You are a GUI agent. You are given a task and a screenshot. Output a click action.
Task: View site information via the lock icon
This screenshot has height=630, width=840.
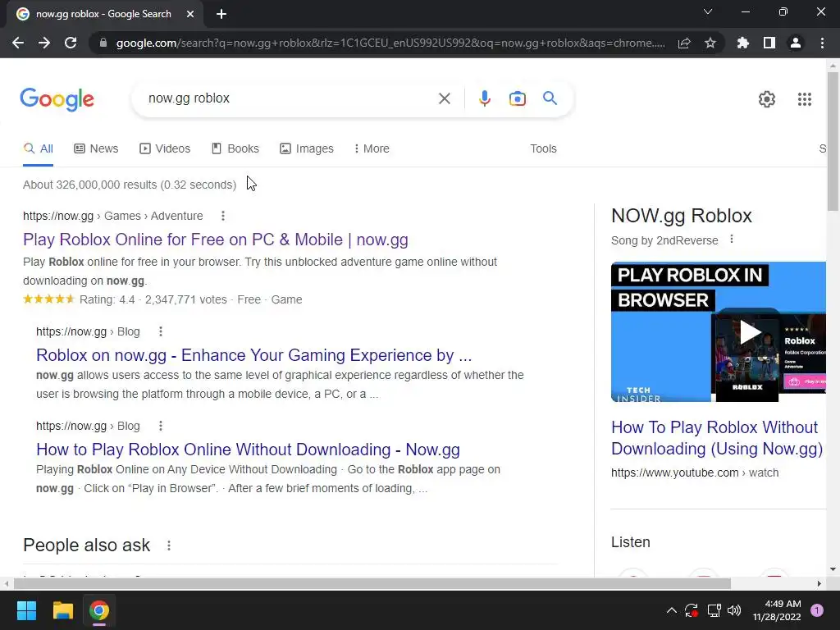click(x=103, y=43)
